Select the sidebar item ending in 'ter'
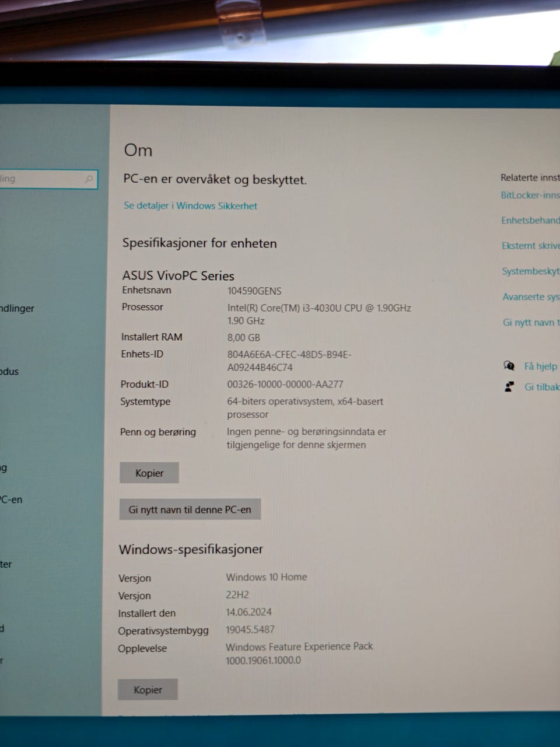Screen dimensions: 560x747 (x=6, y=564)
